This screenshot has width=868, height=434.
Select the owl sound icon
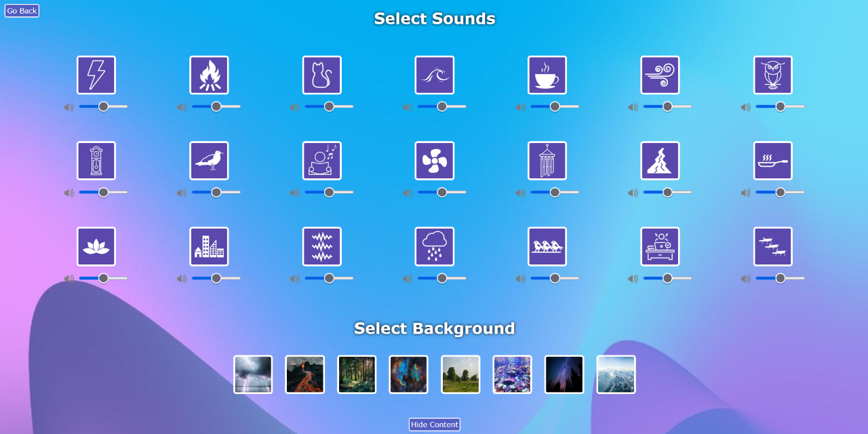[773, 75]
